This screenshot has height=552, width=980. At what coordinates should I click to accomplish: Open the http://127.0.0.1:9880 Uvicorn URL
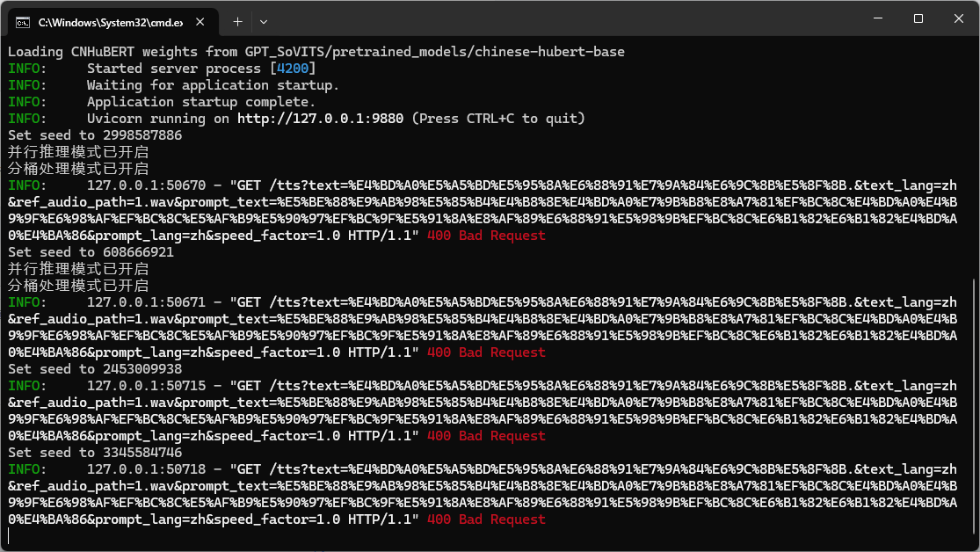pyautogui.click(x=321, y=119)
